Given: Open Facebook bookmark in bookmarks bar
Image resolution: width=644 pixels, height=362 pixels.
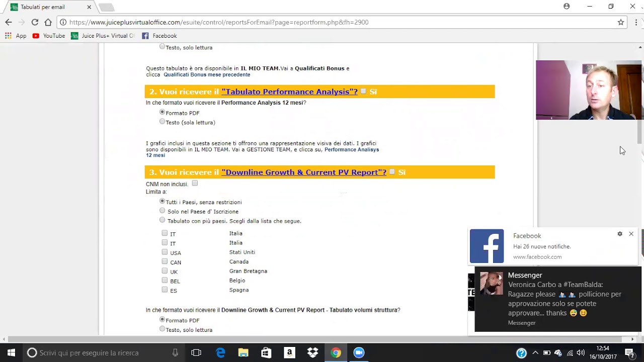Looking at the screenshot, I should coord(159,36).
